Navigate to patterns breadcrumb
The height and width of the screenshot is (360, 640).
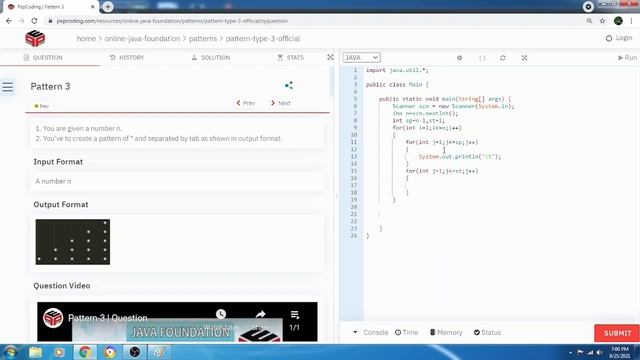[x=203, y=38]
